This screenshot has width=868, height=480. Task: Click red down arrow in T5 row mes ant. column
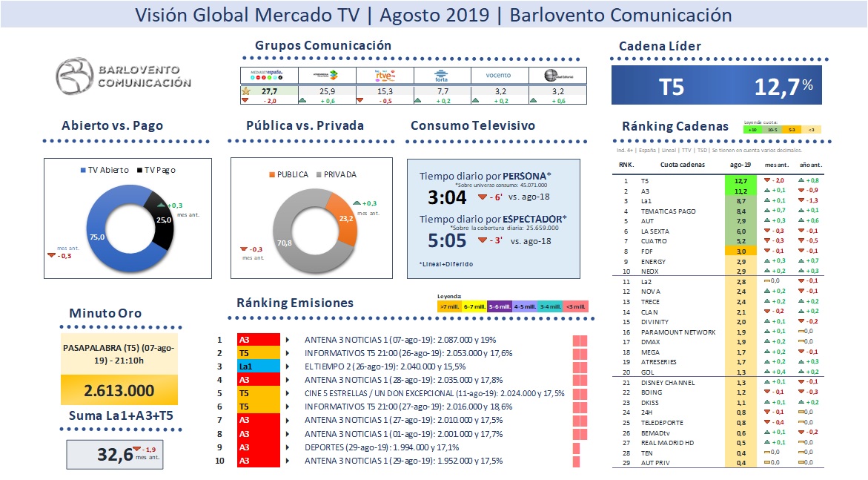(767, 180)
